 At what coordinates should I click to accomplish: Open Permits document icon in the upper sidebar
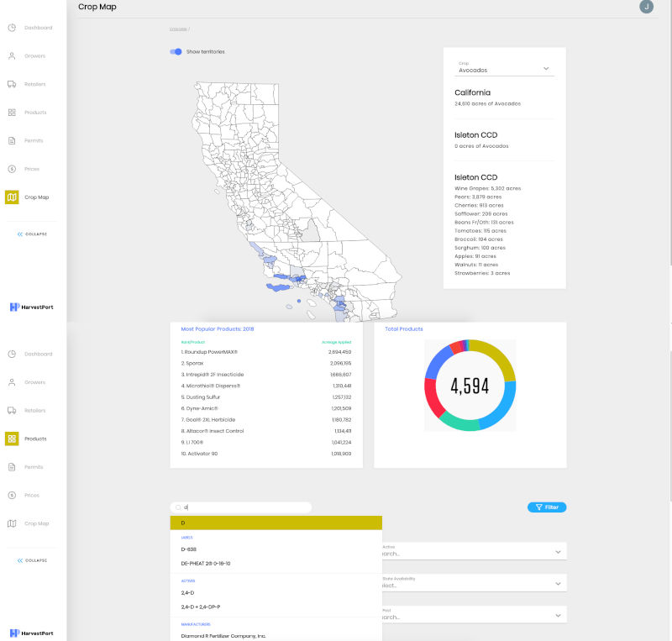point(12,140)
